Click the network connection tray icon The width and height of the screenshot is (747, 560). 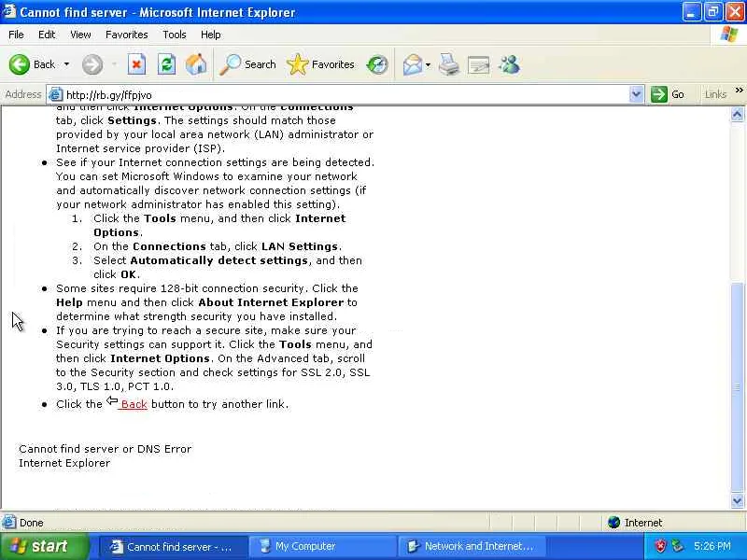[x=678, y=546]
